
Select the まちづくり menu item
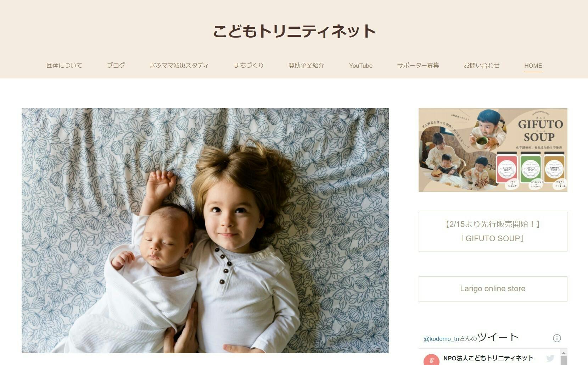pos(249,66)
